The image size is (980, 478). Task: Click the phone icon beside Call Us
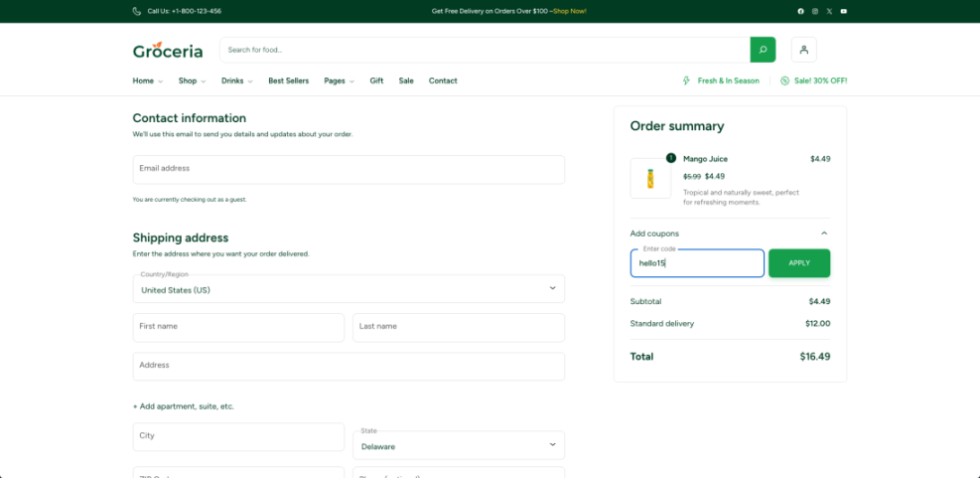pyautogui.click(x=137, y=11)
